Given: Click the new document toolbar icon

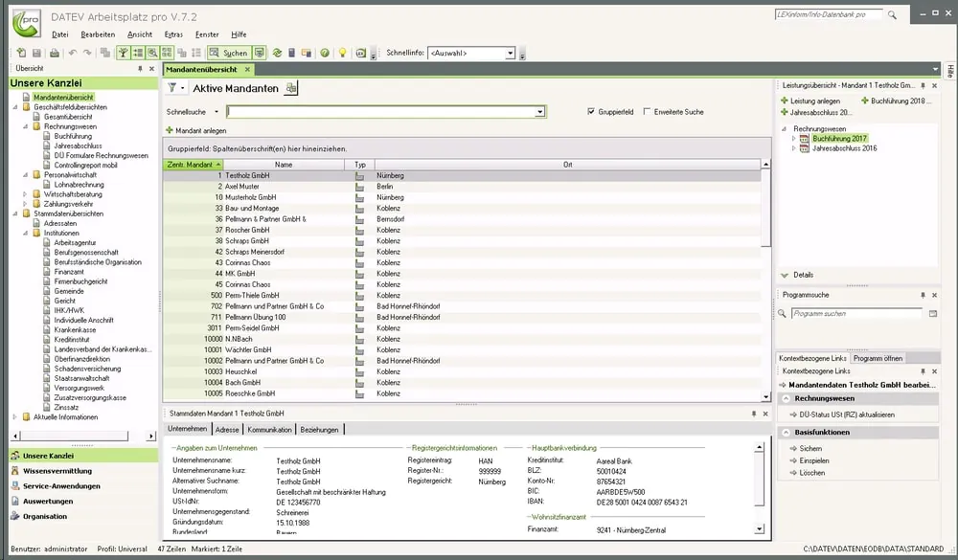Looking at the screenshot, I should coord(22,53).
